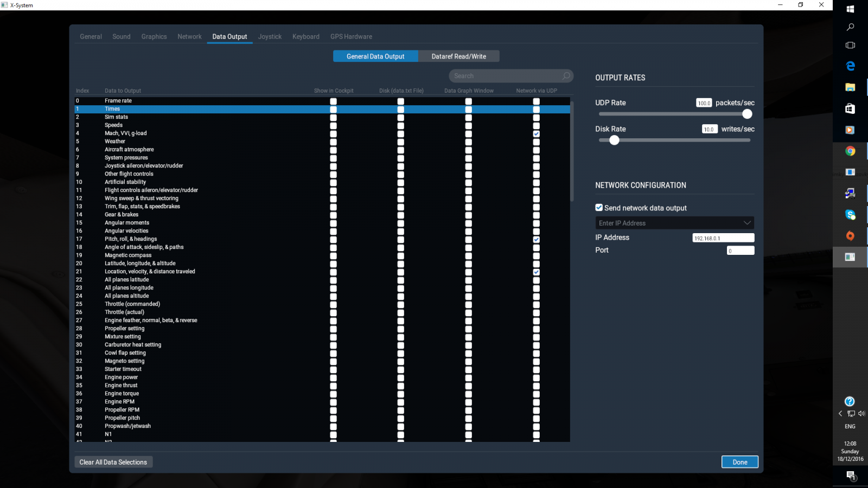868x488 pixels.
Task: Switch to the Joystick tab
Action: (x=270, y=37)
